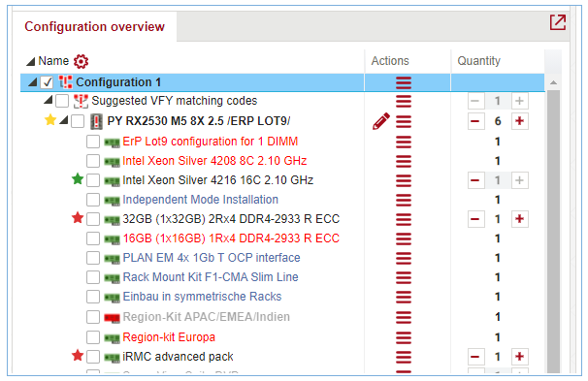The width and height of the screenshot is (588, 381).
Task: Collapse all via triangle next to Name header
Action: pyautogui.click(x=31, y=61)
